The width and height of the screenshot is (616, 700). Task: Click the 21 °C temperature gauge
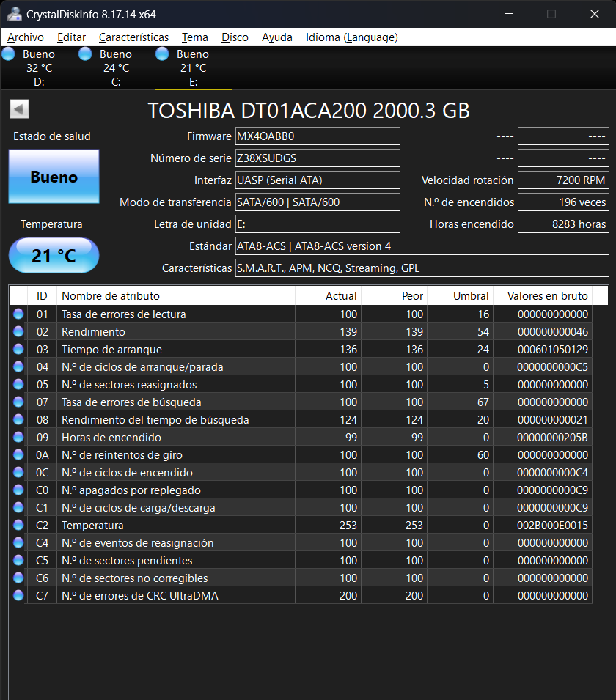(x=53, y=255)
